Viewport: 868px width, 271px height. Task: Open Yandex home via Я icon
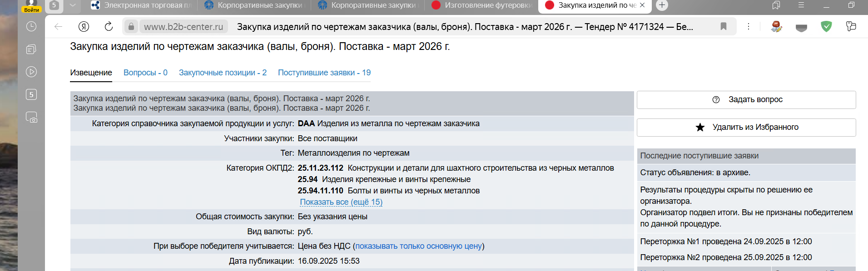pos(84,27)
